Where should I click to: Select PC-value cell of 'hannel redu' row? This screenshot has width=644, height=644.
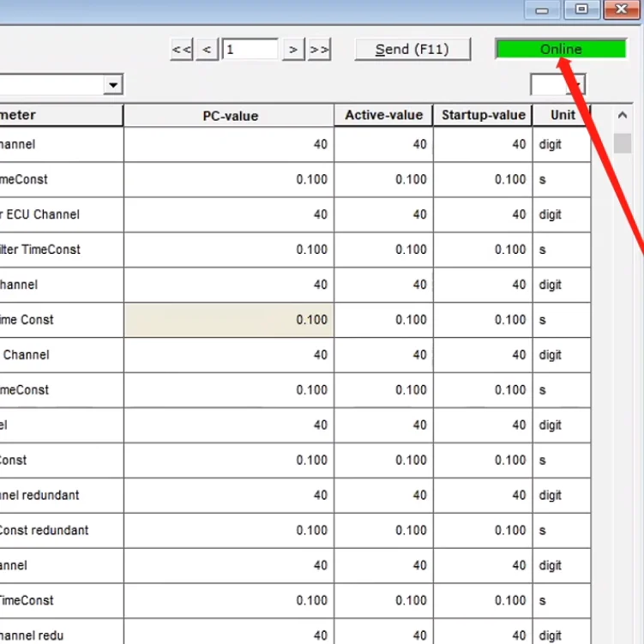[229, 633]
